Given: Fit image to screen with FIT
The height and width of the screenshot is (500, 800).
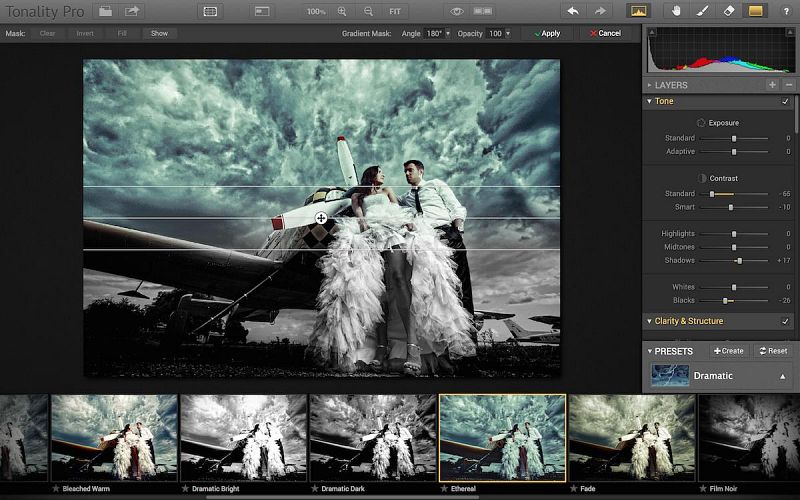Looking at the screenshot, I should tap(395, 11).
